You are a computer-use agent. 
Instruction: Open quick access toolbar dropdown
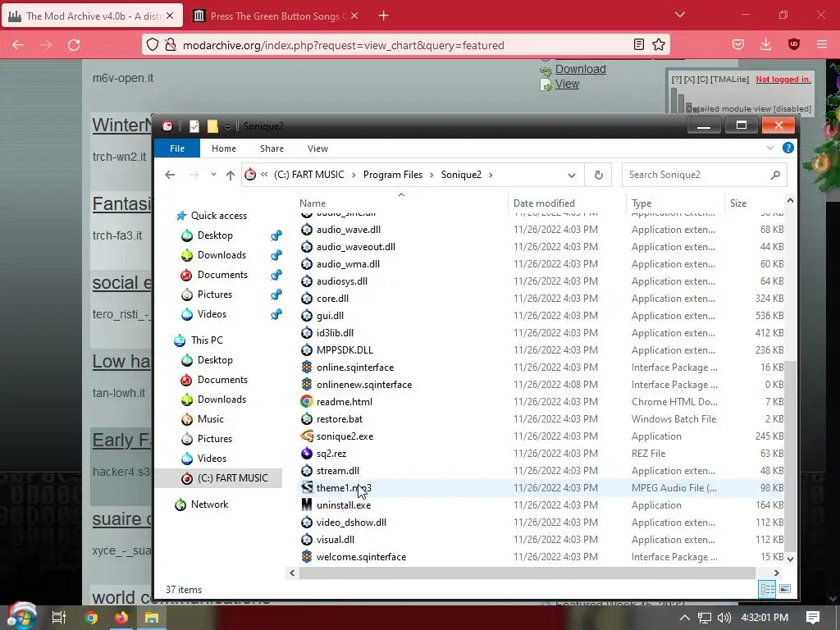[228, 126]
